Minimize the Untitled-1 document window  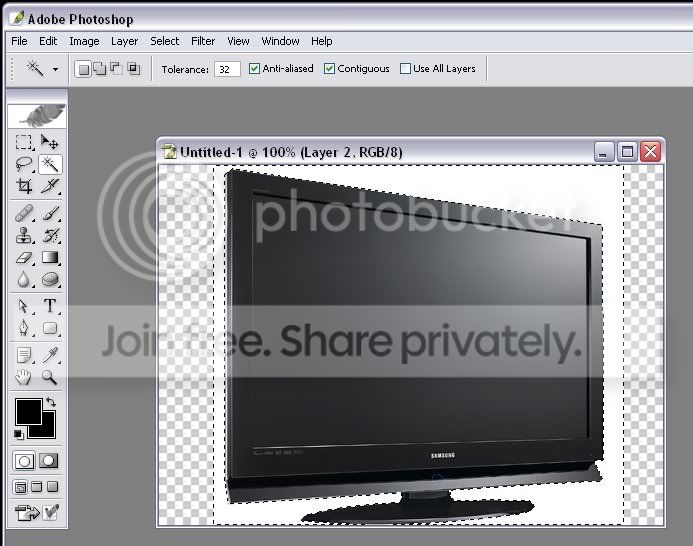tap(604, 152)
